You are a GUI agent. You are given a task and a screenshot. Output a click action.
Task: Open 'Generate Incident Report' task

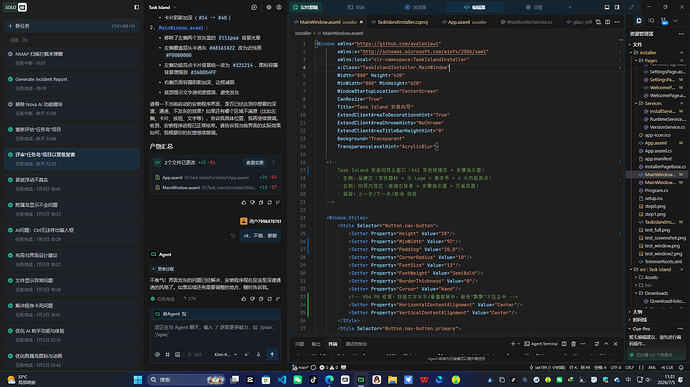[72, 83]
